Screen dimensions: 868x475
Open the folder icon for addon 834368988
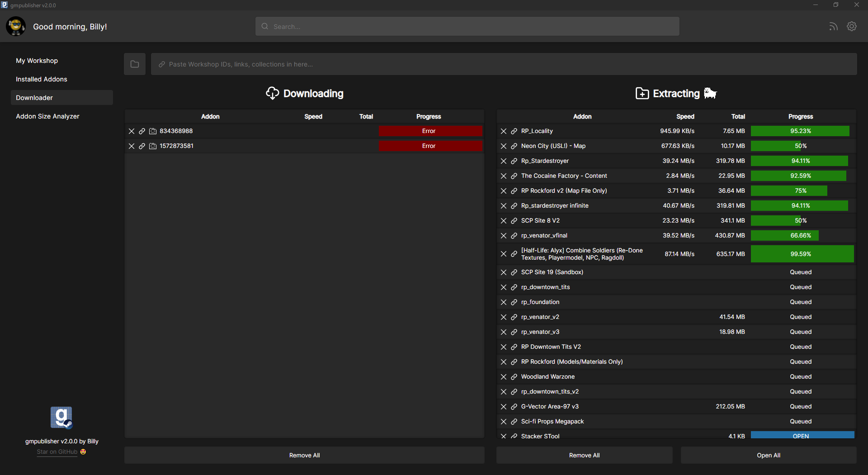tap(152, 131)
